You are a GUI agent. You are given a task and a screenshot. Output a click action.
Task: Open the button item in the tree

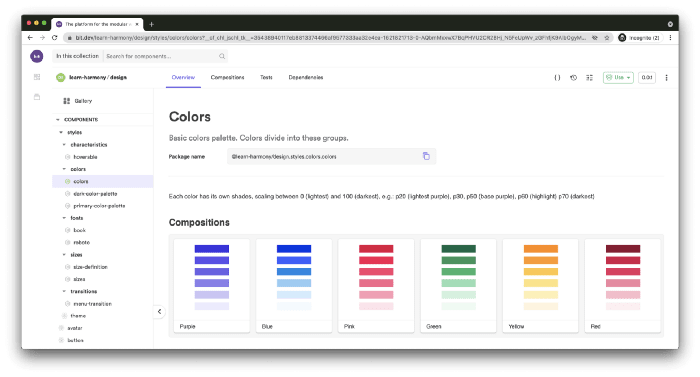(75, 340)
